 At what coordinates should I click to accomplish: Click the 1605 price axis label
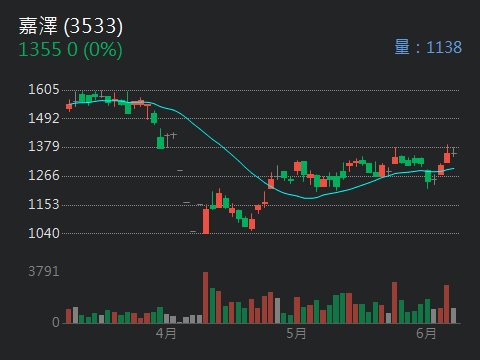(44, 90)
